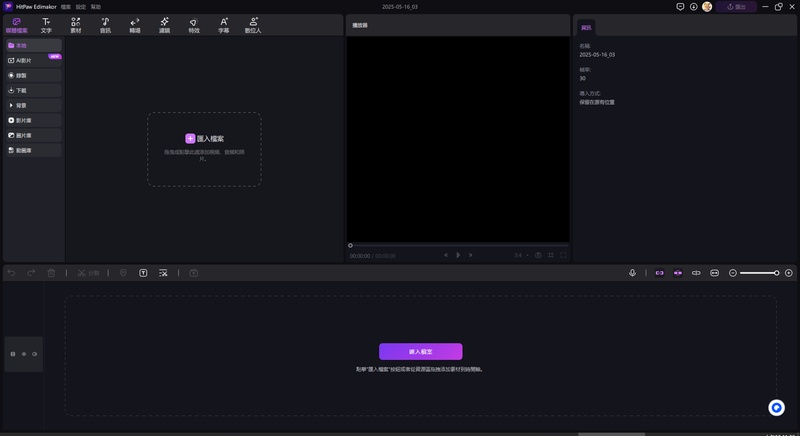
Task: Toggle the track lock icon on timeline
Action: pyautogui.click(x=13, y=354)
